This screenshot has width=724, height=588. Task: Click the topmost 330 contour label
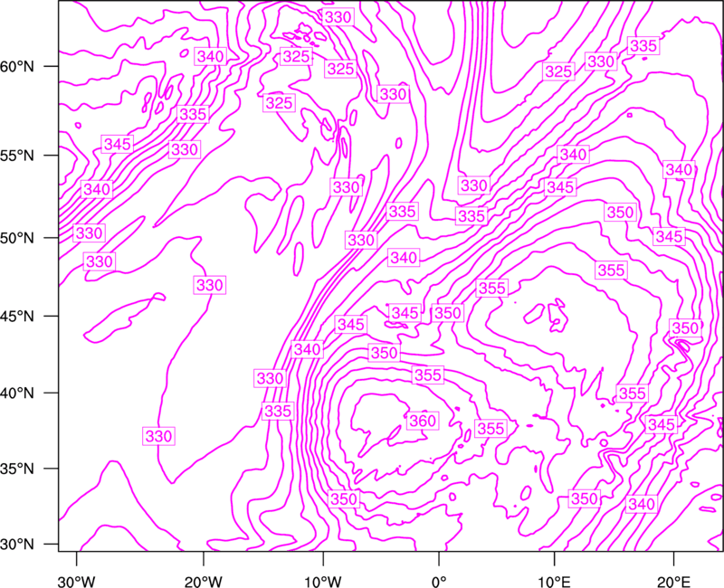click(338, 17)
